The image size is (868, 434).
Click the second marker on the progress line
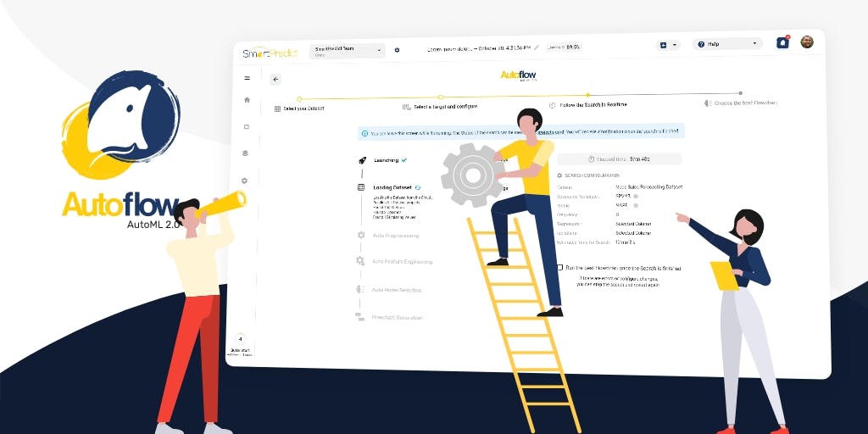[x=441, y=97]
